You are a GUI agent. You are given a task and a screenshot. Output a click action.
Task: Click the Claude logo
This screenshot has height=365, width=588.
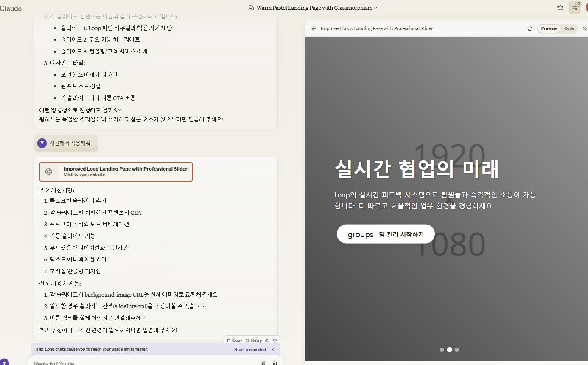[11, 8]
